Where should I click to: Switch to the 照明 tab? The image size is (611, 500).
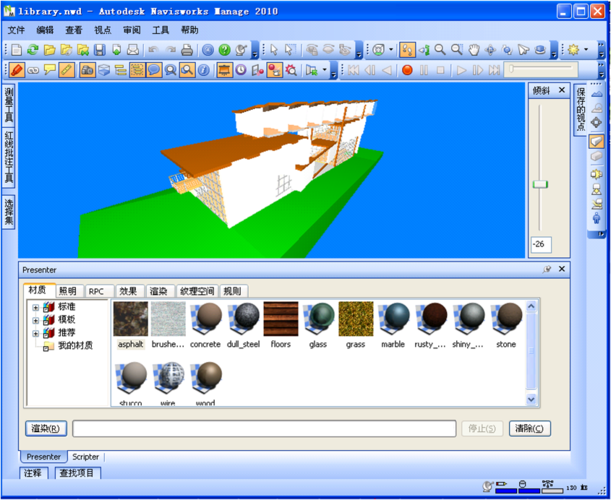pos(69,291)
